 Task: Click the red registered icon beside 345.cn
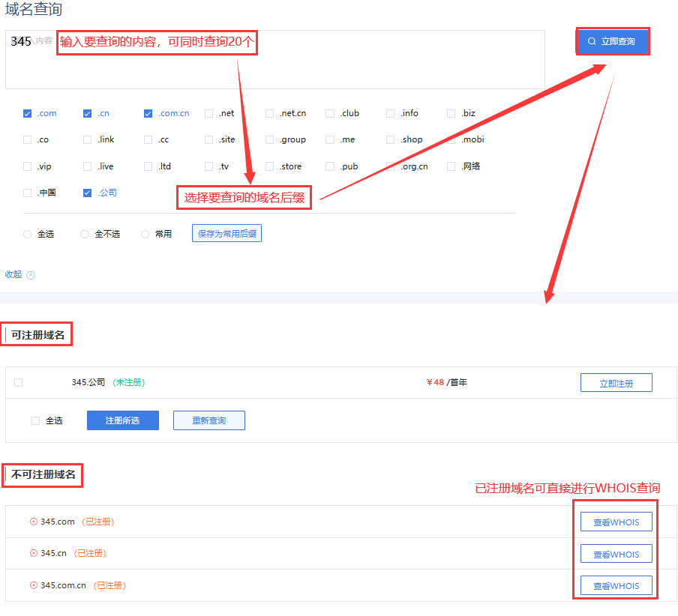(x=34, y=554)
